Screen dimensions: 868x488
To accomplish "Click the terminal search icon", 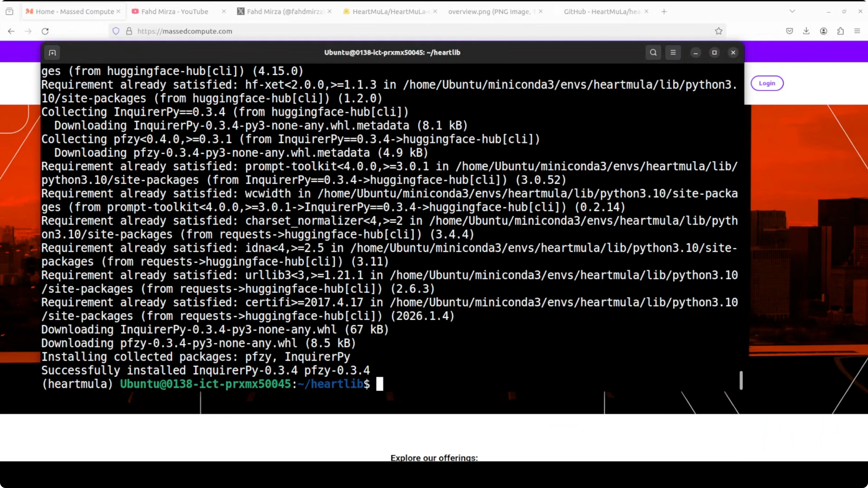I will pos(653,53).
